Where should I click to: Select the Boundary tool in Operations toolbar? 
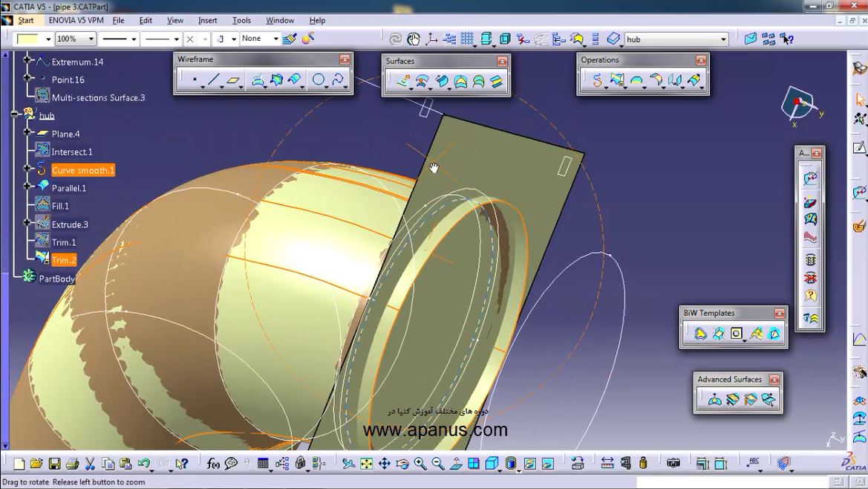point(636,80)
